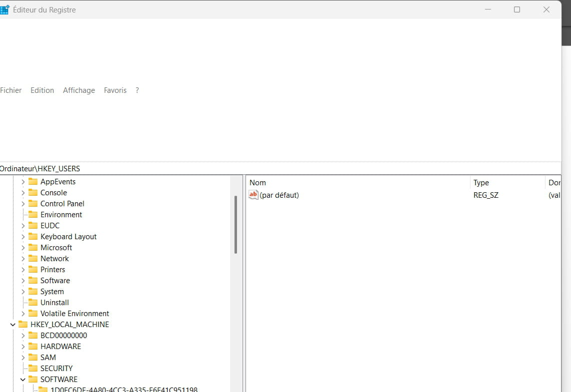Click the (par défaut) string value icon
The width and height of the screenshot is (571, 392).
coord(253,195)
